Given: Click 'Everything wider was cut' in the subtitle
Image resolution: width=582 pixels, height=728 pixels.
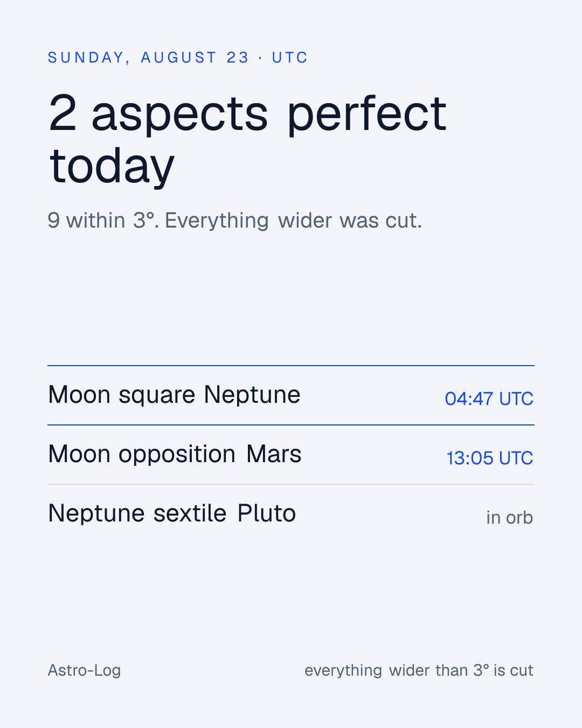Looking at the screenshot, I should [x=293, y=220].
